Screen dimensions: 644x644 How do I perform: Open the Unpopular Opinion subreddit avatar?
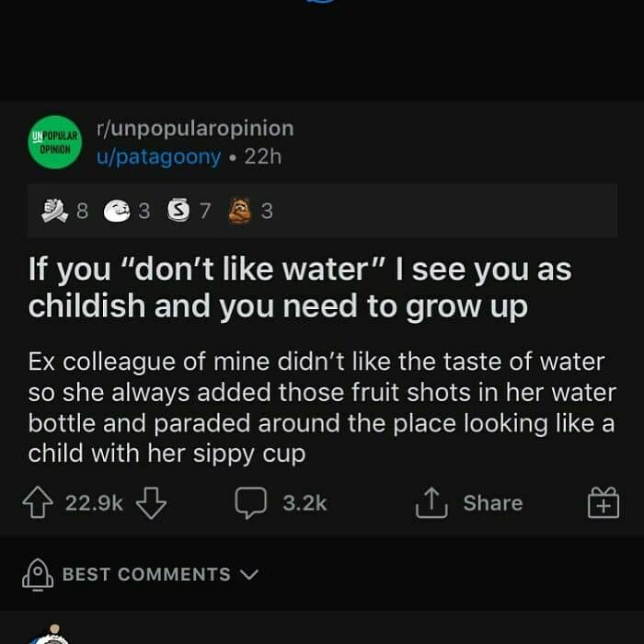pyautogui.click(x=55, y=142)
